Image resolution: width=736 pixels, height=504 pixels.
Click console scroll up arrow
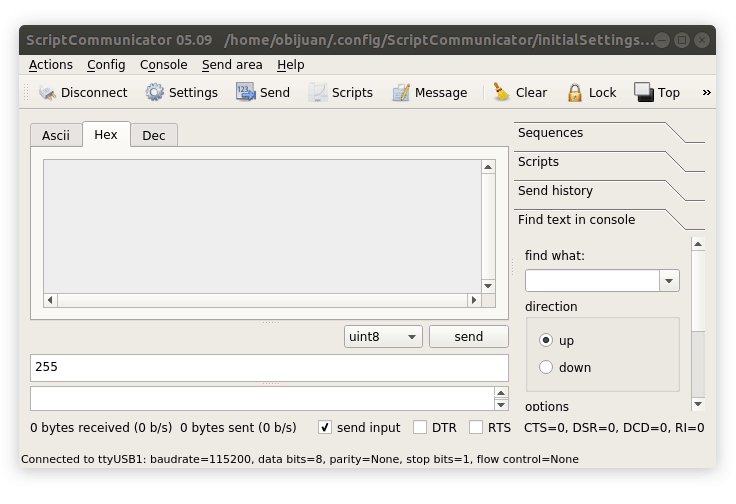pos(488,167)
